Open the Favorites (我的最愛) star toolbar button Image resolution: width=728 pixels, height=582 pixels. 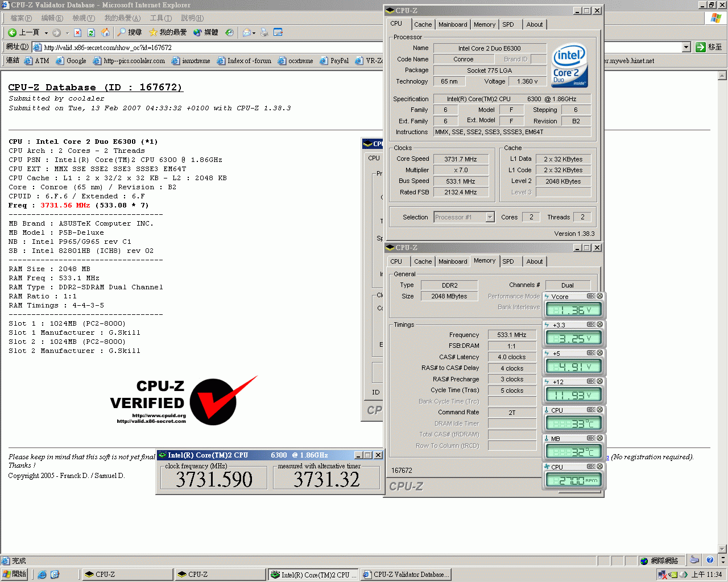pos(168,32)
